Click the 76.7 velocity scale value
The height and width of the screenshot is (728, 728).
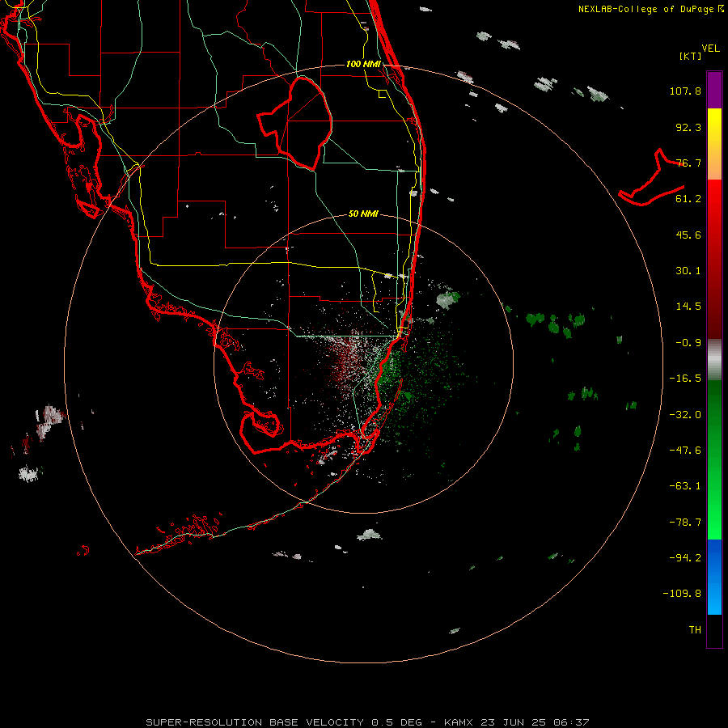(x=688, y=163)
